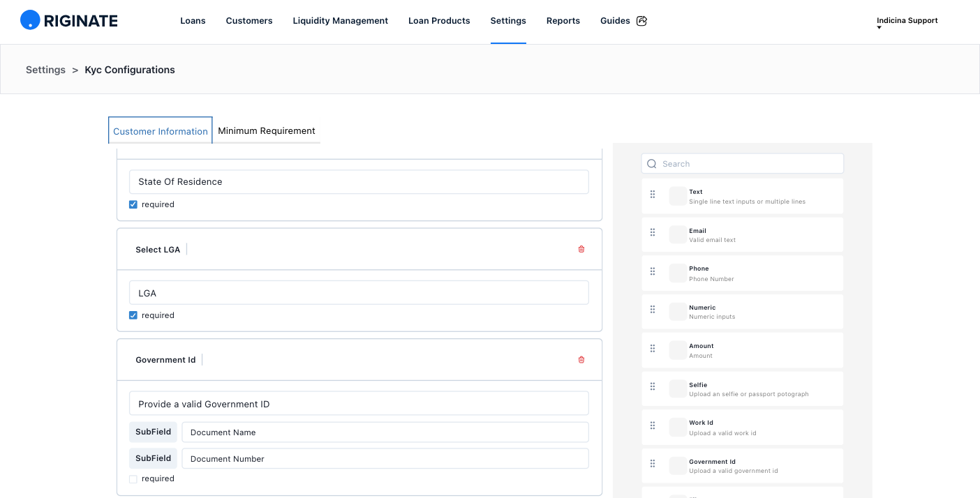Uncheck required for State Of Residence

pyautogui.click(x=133, y=204)
